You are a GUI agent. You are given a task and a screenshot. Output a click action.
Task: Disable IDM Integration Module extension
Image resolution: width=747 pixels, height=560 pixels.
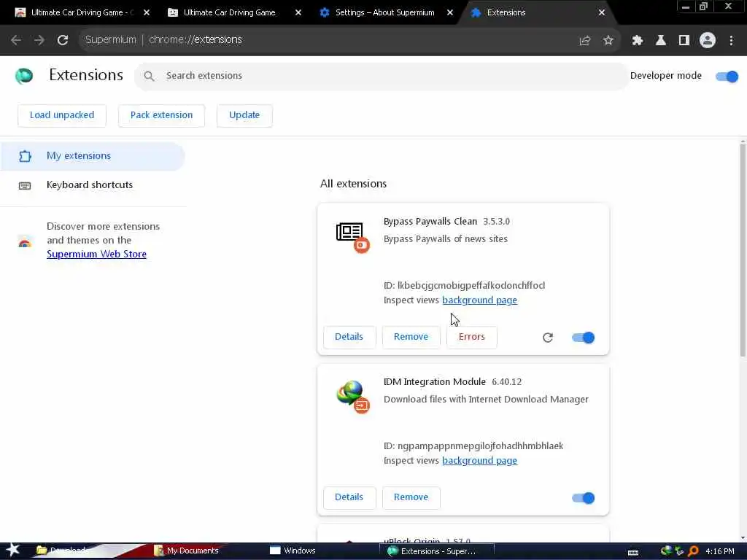(x=584, y=498)
